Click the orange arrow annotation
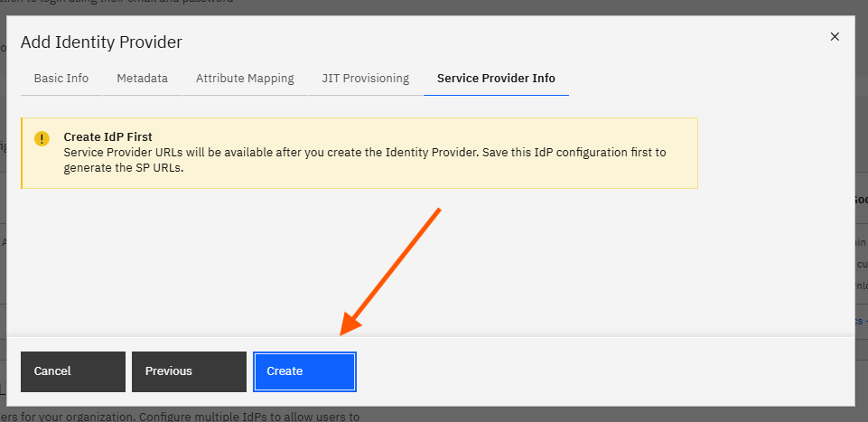 click(390, 271)
